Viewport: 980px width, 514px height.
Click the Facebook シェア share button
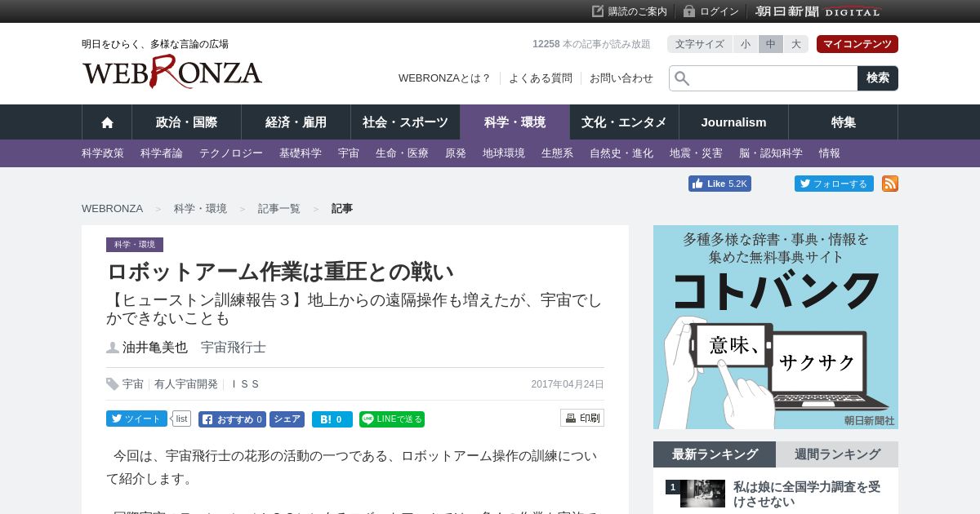(x=287, y=419)
